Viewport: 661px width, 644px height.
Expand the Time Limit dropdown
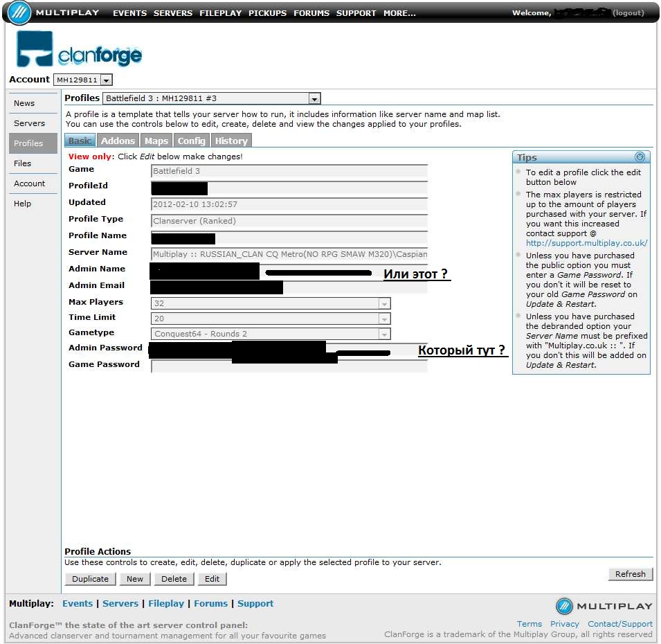coord(271,319)
